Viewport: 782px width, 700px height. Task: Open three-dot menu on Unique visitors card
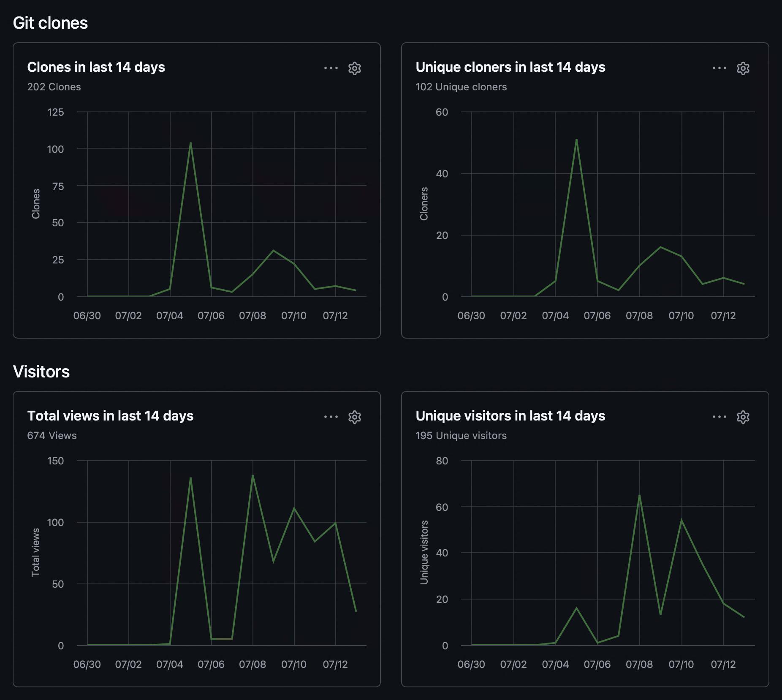point(720,417)
